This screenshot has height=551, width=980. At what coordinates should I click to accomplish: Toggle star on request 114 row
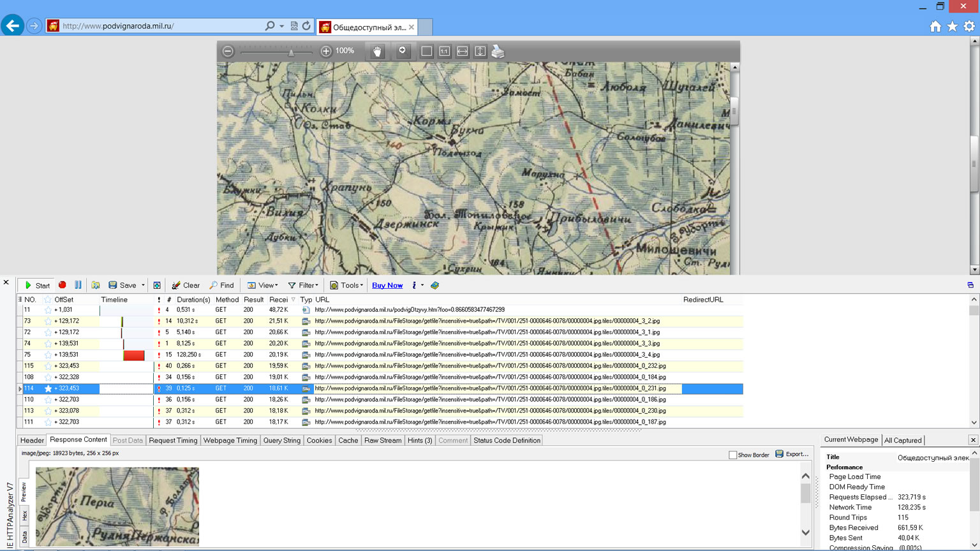(x=48, y=388)
